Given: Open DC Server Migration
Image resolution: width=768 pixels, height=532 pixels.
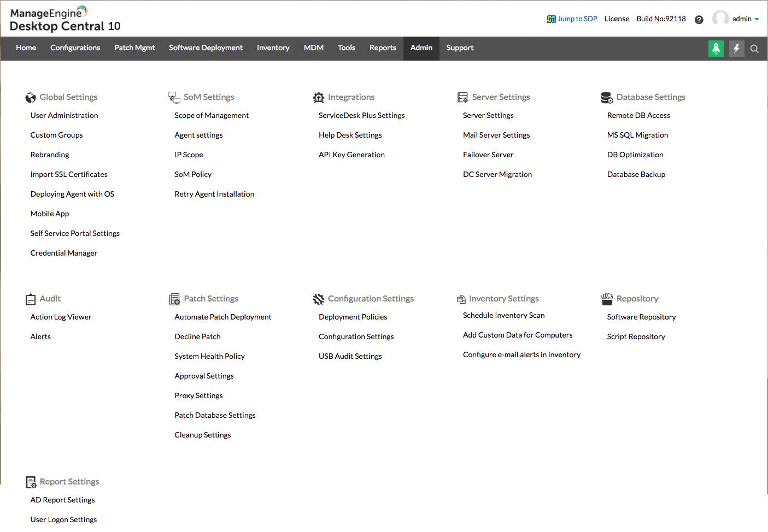Looking at the screenshot, I should [x=497, y=175].
